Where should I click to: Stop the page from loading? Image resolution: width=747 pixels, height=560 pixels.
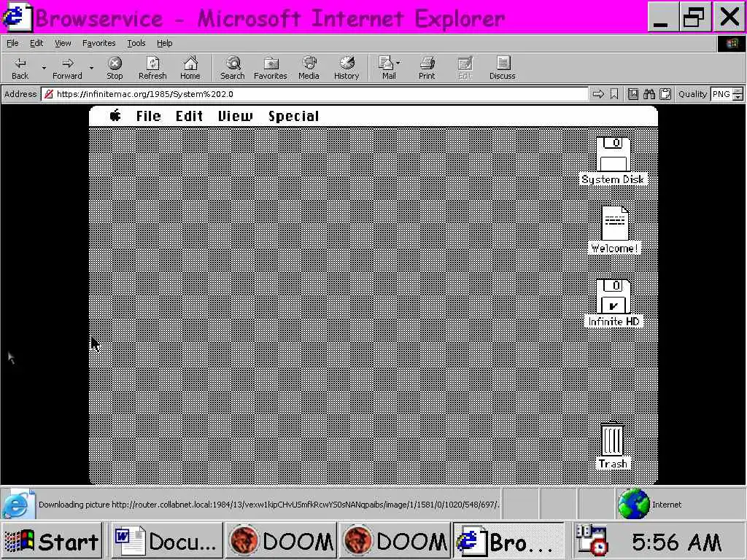(x=115, y=68)
